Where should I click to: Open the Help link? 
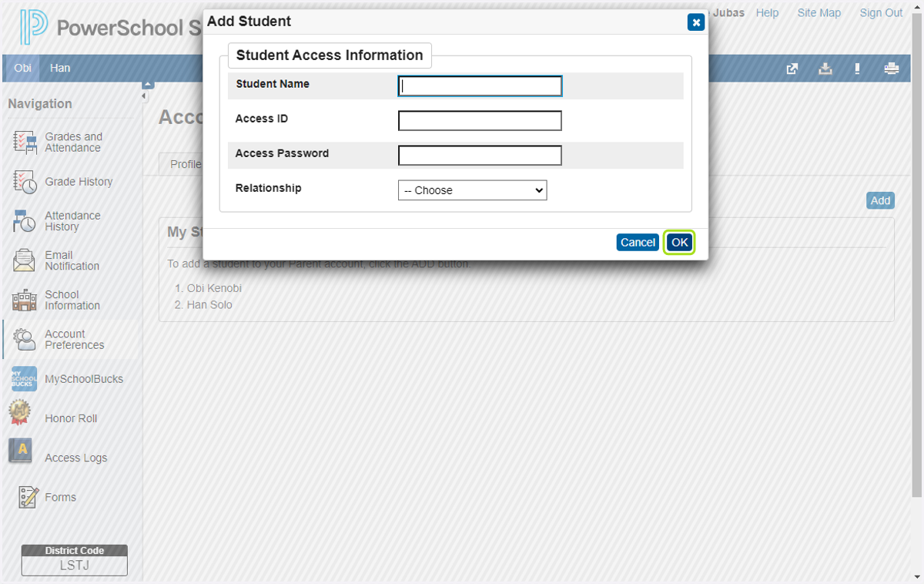tap(767, 13)
